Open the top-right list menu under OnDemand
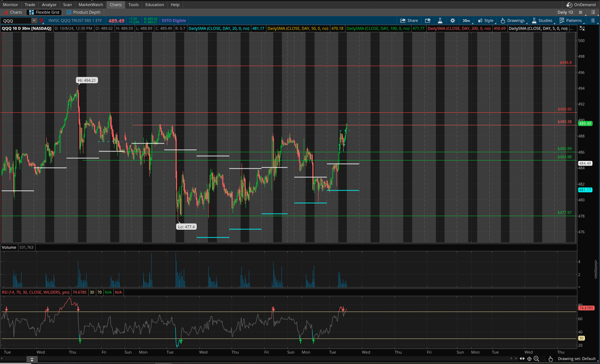 tap(593, 12)
